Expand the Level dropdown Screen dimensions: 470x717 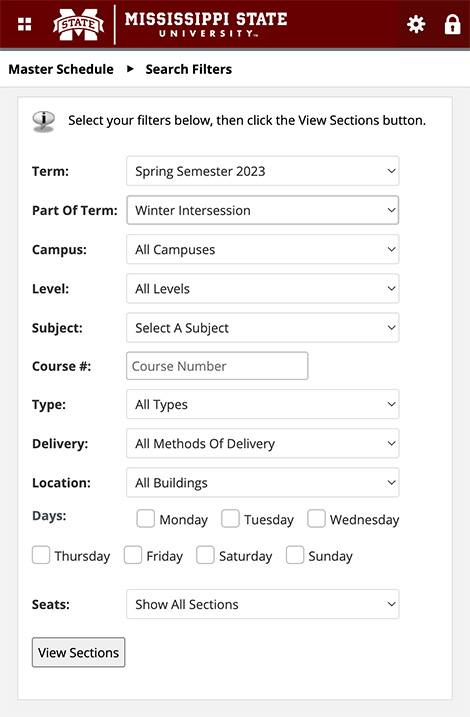click(262, 289)
